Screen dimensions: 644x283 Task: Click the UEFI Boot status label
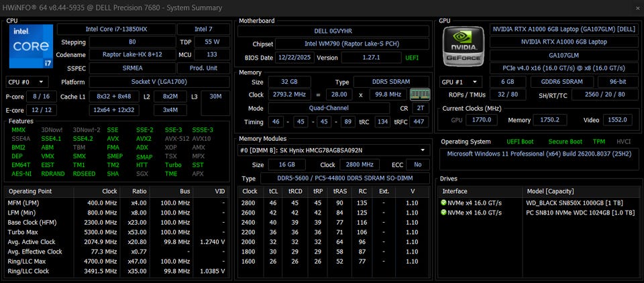coord(521,141)
